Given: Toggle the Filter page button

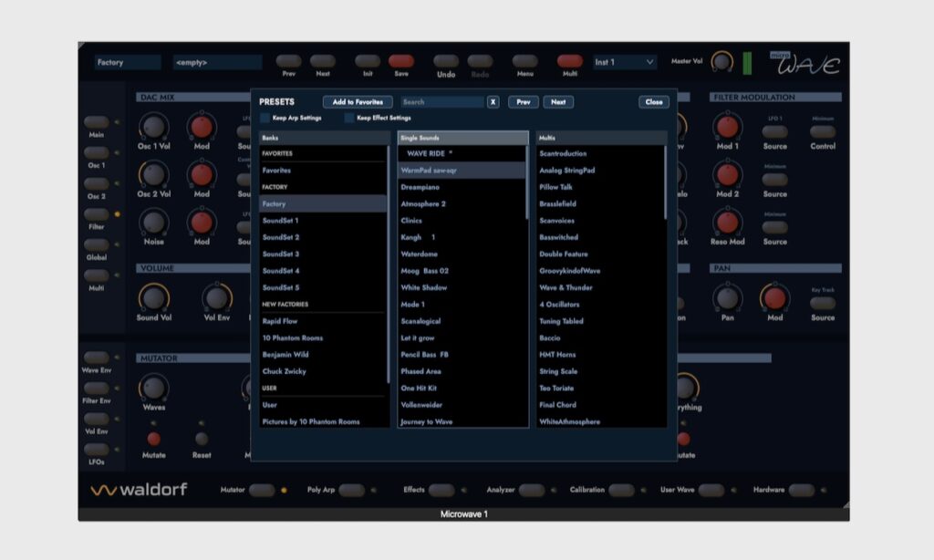Looking at the screenshot, I should (x=96, y=213).
